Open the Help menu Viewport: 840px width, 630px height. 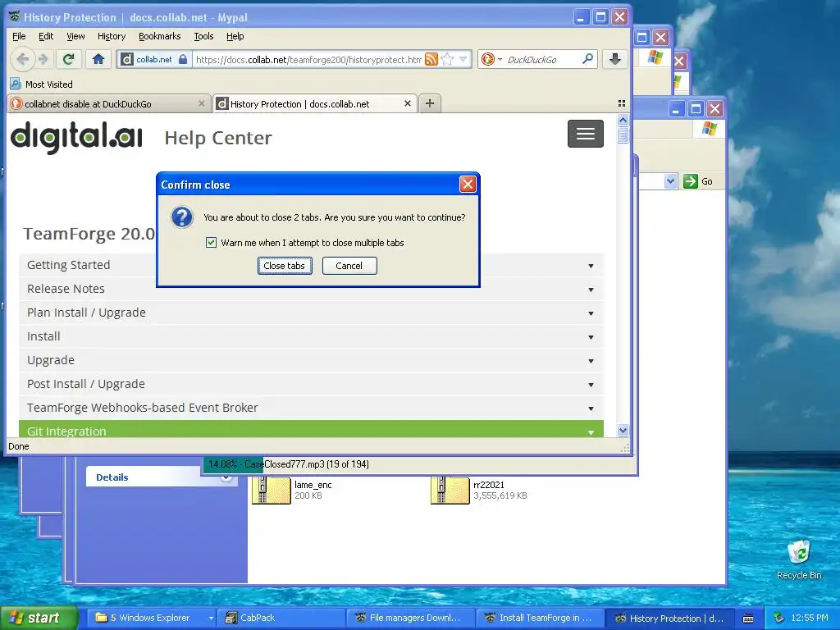pyautogui.click(x=235, y=36)
